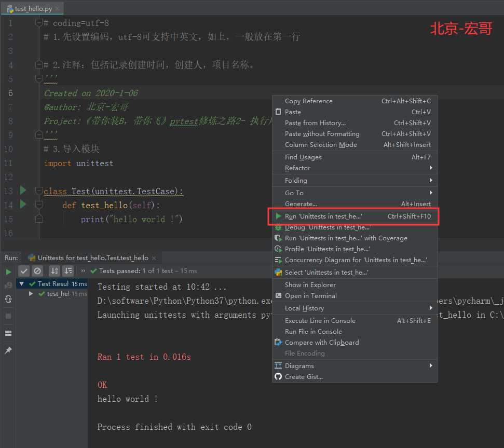Click the Select 'Unittests in test_he...' Python icon
The width and height of the screenshot is (504, 448).
(278, 272)
